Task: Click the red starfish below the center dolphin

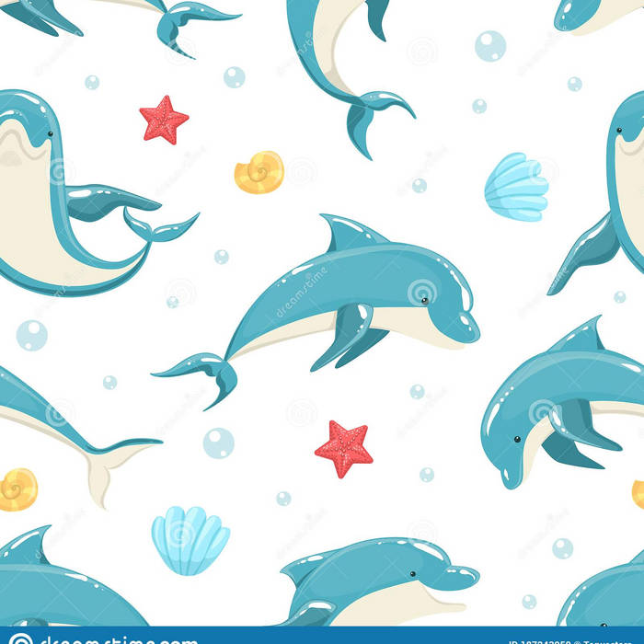Action: click(344, 448)
